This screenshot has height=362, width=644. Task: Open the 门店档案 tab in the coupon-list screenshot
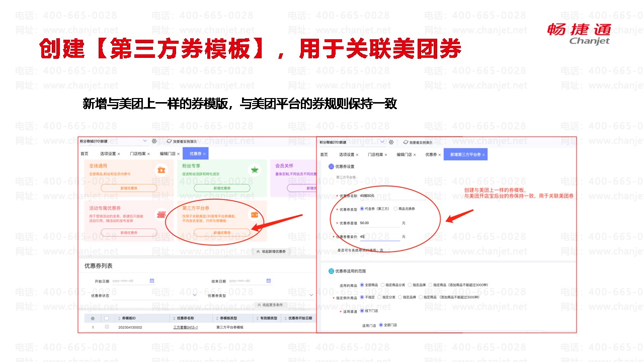[137, 154]
